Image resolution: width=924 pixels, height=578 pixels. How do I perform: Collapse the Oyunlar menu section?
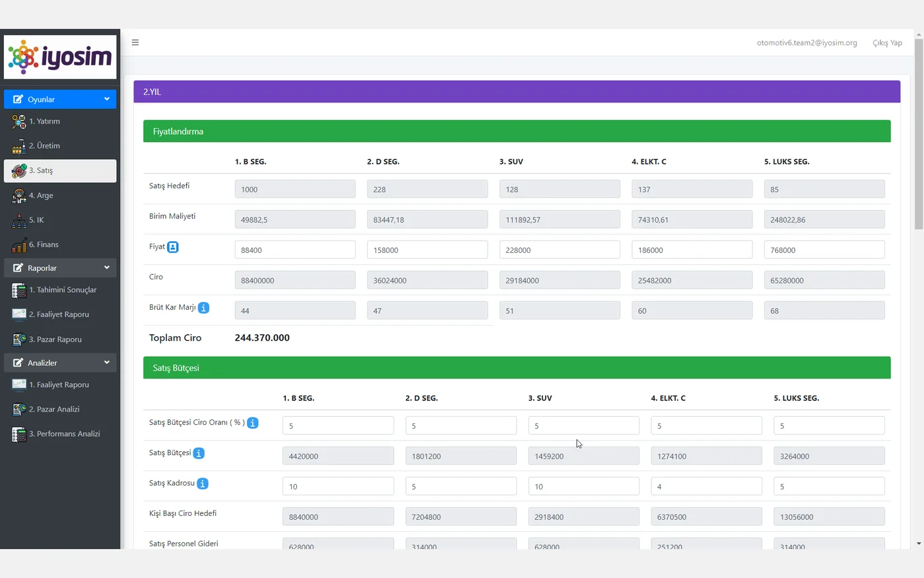point(60,99)
